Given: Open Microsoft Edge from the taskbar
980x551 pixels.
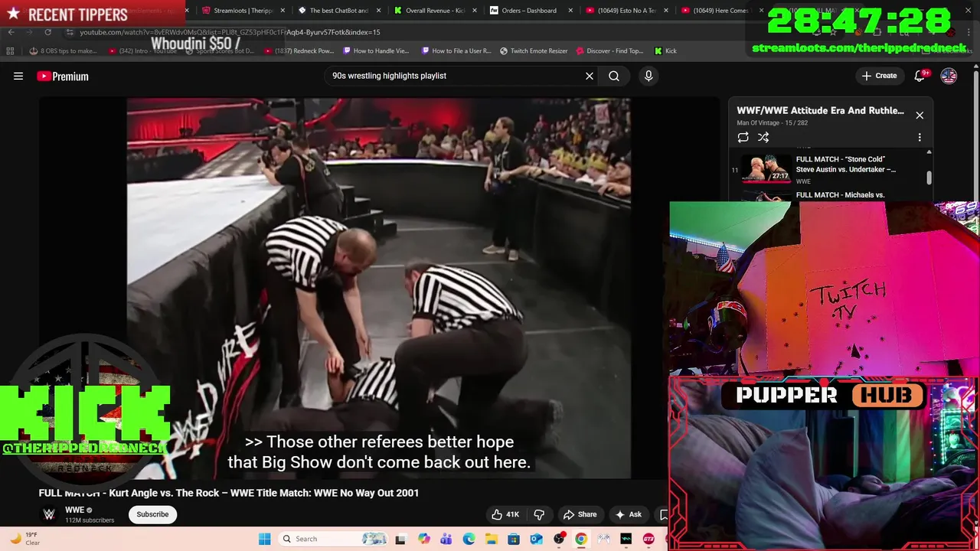Looking at the screenshot, I should coord(469,539).
